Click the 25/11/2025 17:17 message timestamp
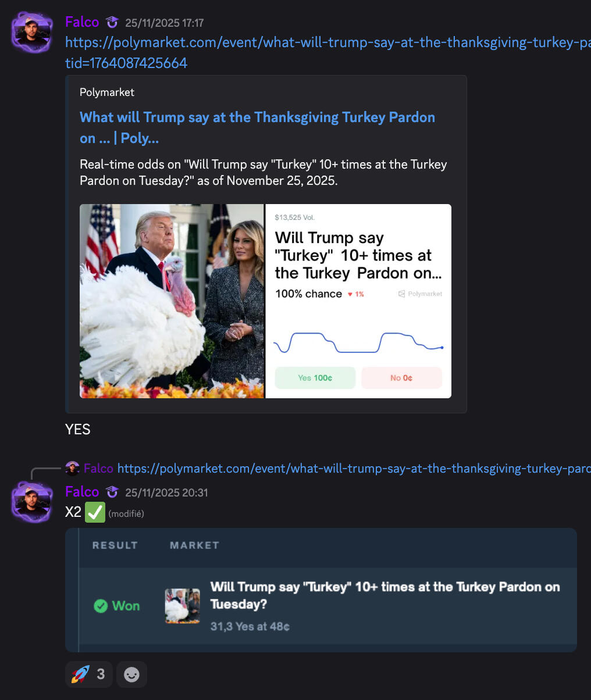The image size is (591, 700). point(165,23)
